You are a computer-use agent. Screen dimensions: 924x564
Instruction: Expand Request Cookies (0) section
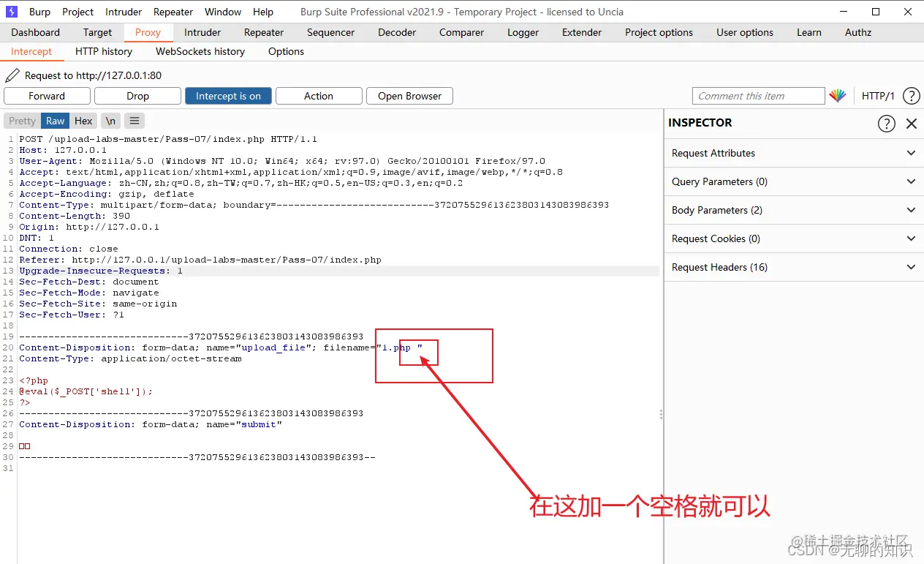[x=793, y=238]
